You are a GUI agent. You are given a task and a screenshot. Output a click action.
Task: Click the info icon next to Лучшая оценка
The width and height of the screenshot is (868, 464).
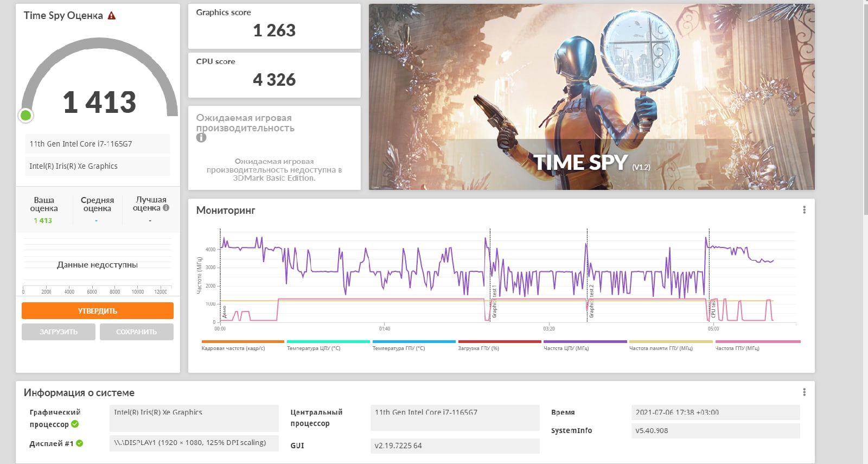pyautogui.click(x=166, y=207)
